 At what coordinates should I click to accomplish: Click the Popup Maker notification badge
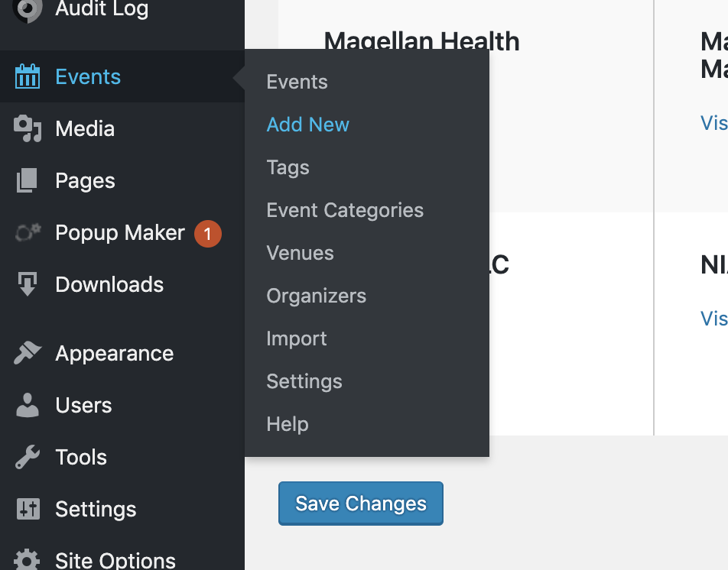(x=207, y=233)
